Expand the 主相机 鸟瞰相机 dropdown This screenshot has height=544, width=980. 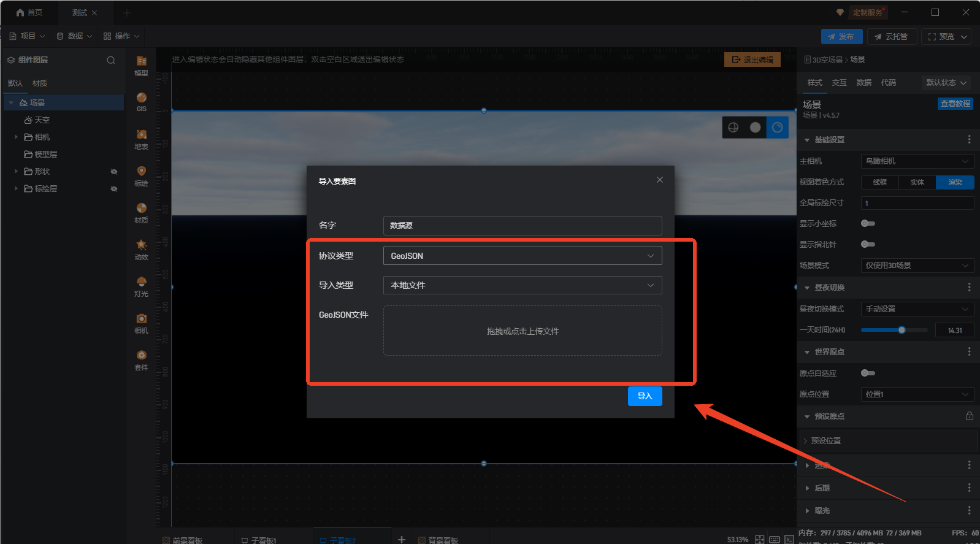917,161
